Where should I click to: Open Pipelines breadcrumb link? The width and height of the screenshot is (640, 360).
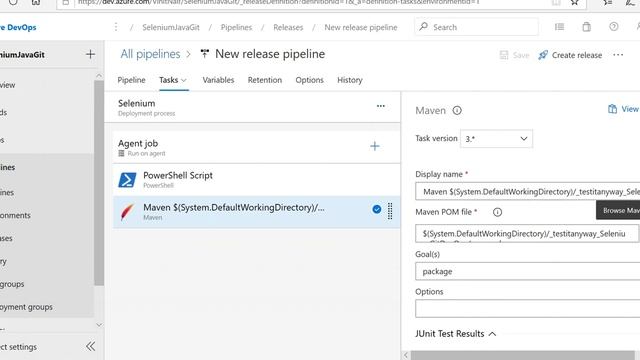coord(236,27)
